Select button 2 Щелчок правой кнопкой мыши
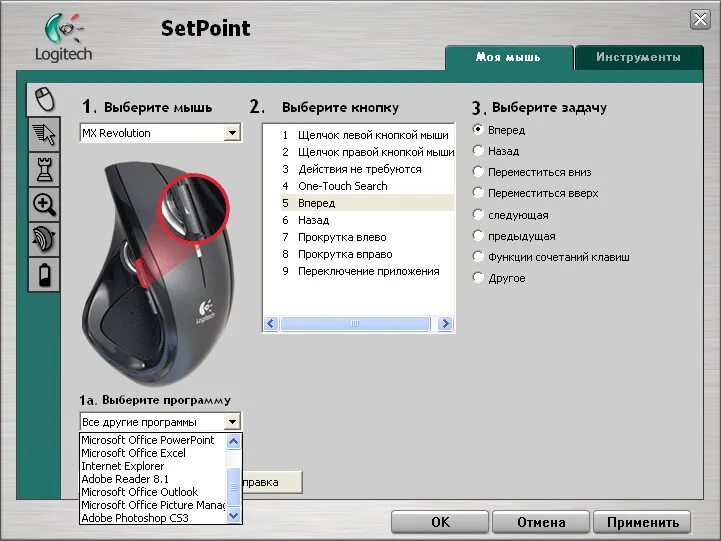This screenshot has height=541, width=721. (x=368, y=152)
